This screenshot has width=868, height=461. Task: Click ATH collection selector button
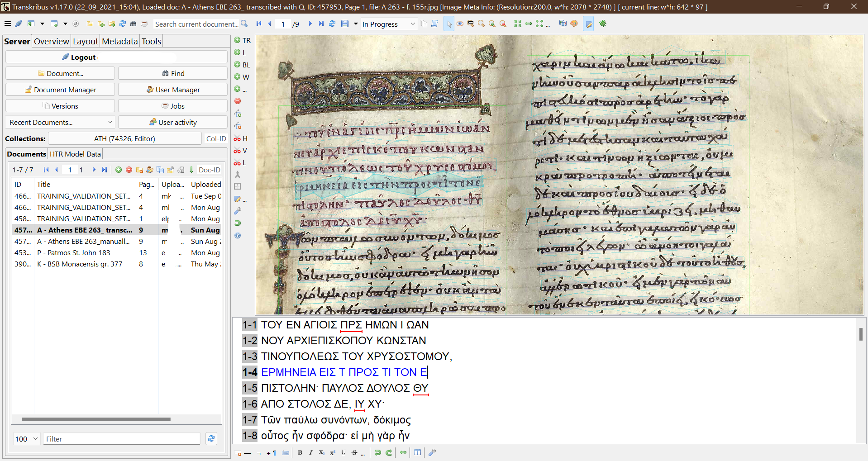[124, 138]
